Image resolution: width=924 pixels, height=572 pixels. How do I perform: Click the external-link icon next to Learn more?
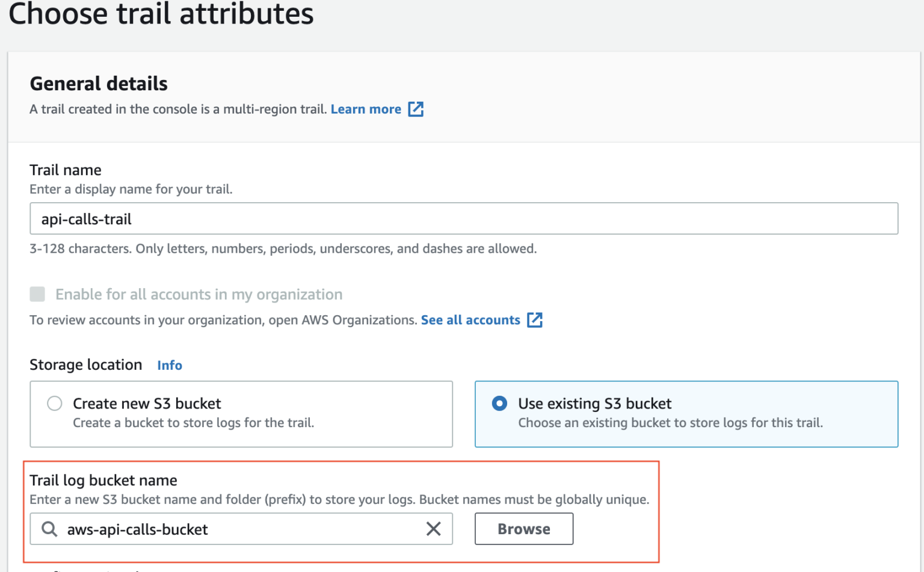click(416, 109)
